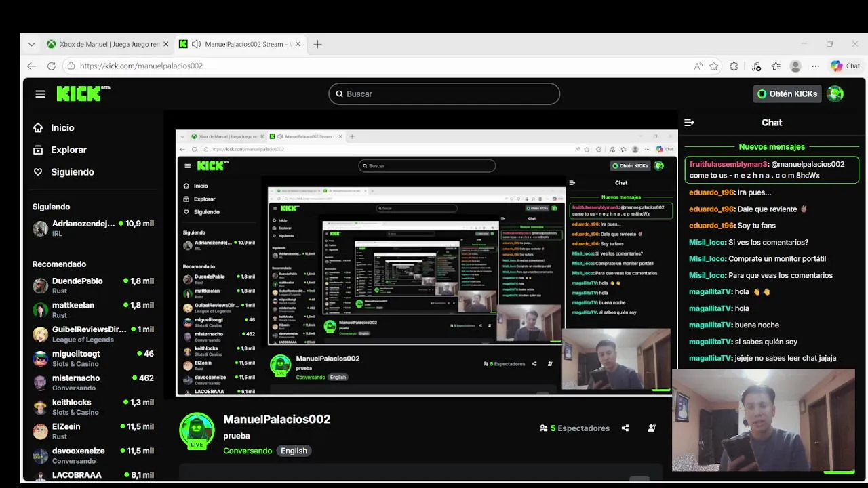Click the prueba stream title
868x488 pixels.
tap(237, 436)
